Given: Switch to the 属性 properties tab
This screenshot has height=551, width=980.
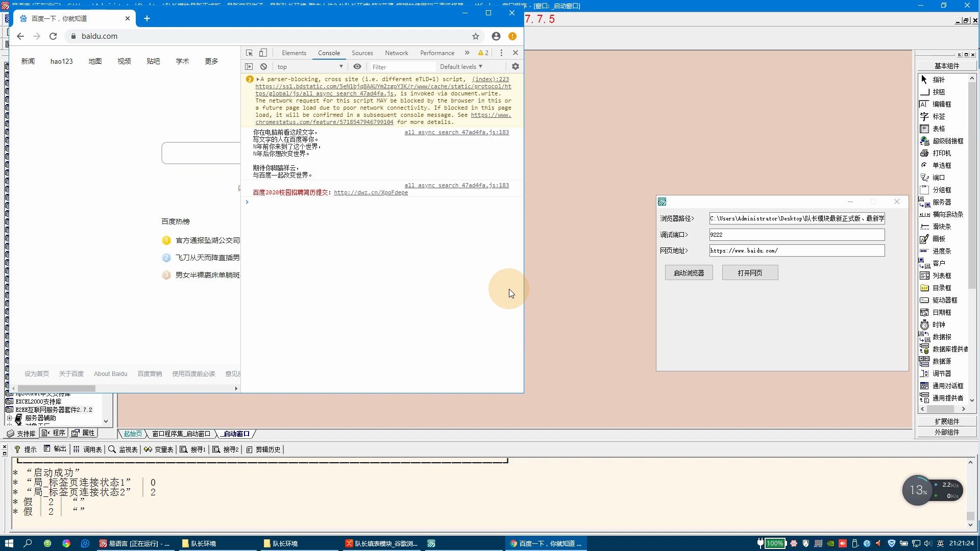Looking at the screenshot, I should pos(83,433).
